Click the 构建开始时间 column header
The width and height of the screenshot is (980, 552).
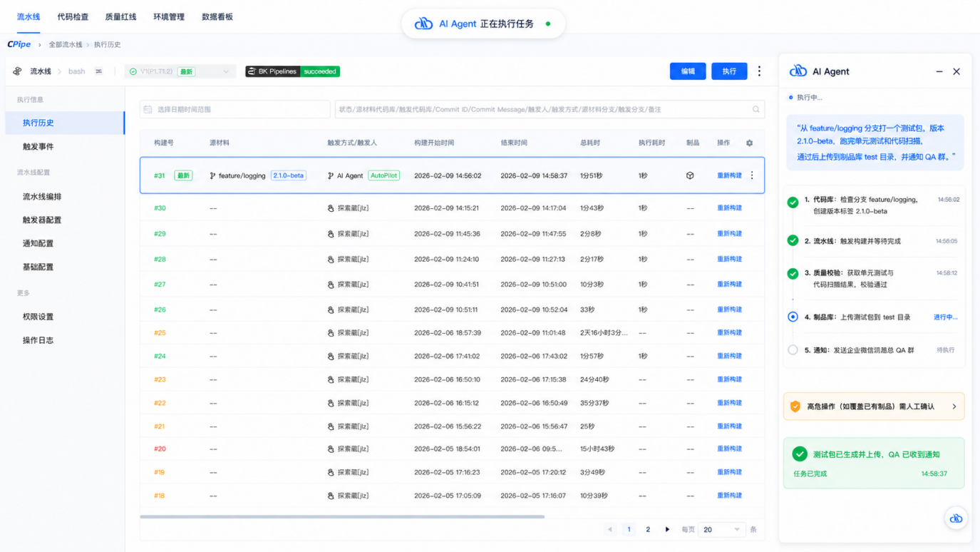click(434, 143)
